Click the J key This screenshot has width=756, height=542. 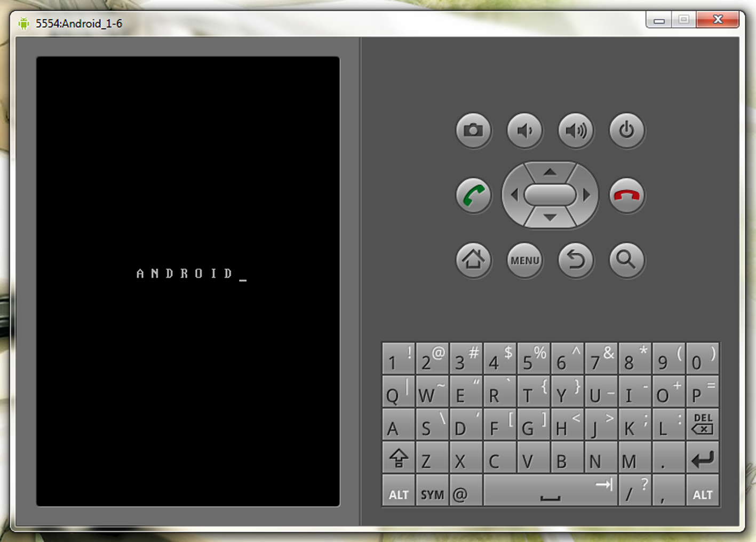pyautogui.click(x=601, y=425)
